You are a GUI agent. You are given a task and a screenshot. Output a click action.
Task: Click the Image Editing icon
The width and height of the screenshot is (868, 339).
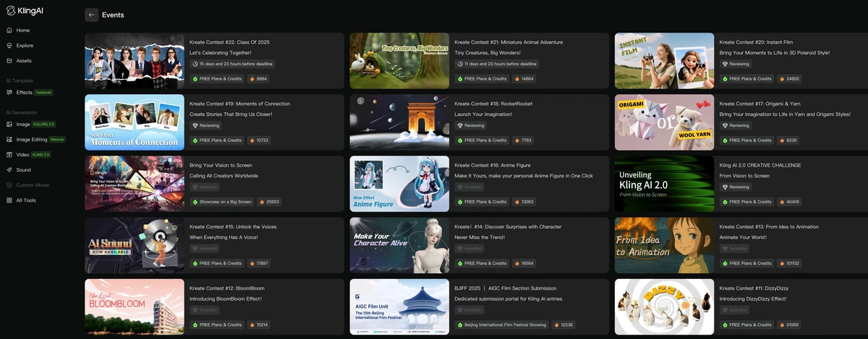(9, 139)
